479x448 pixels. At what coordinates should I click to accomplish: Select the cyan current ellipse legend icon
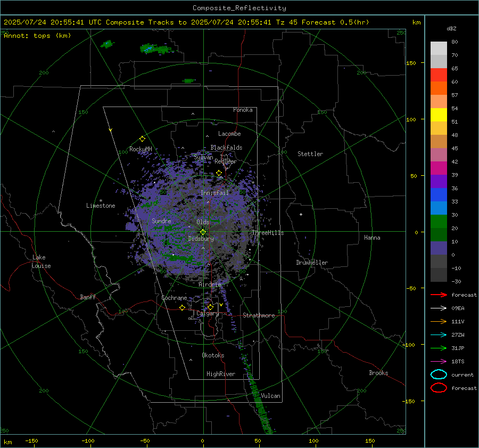[439, 374]
